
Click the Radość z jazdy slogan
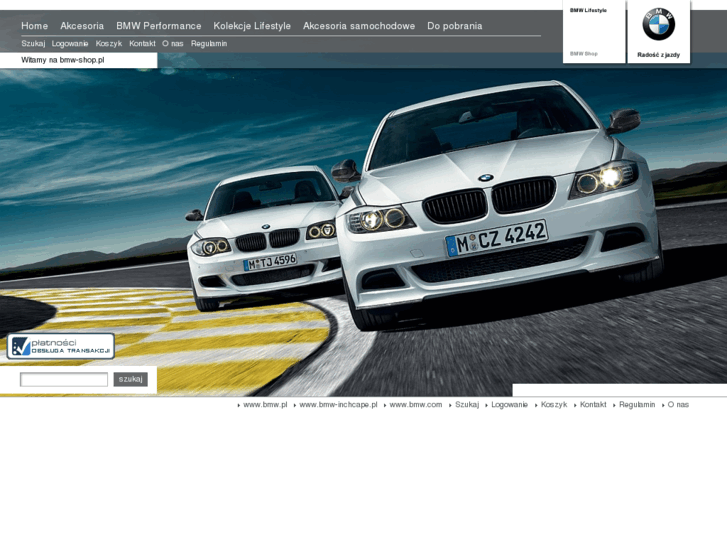click(658, 55)
